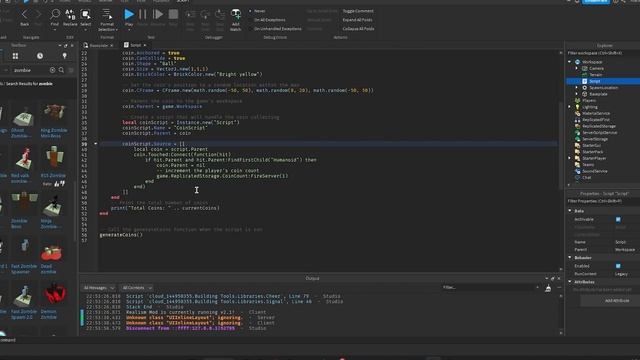Click the Properties filter field
This screenshot has width=640, height=360.
click(603, 201)
